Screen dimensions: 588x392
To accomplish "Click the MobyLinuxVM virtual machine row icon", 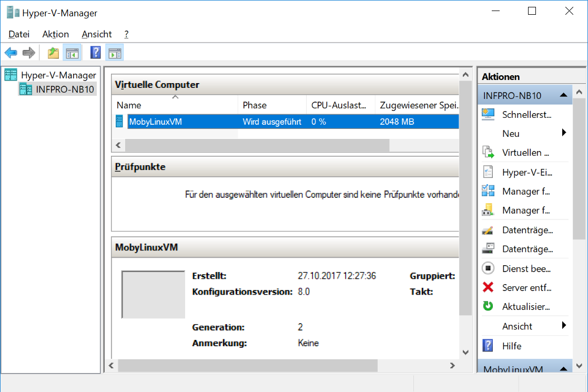I will coord(119,122).
